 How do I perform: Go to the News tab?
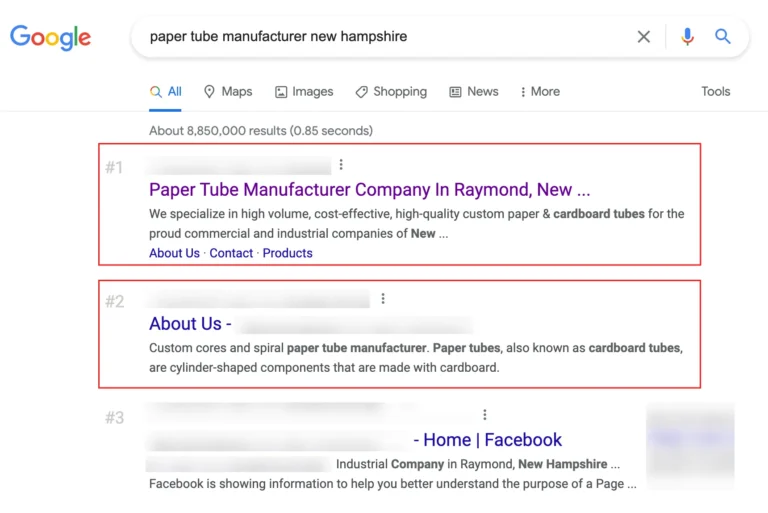click(473, 91)
